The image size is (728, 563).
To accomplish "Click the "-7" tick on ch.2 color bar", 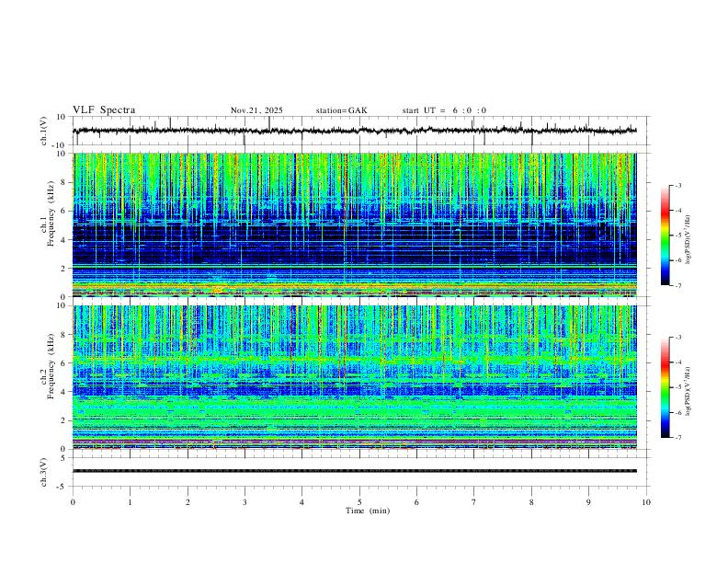I will tap(678, 438).
